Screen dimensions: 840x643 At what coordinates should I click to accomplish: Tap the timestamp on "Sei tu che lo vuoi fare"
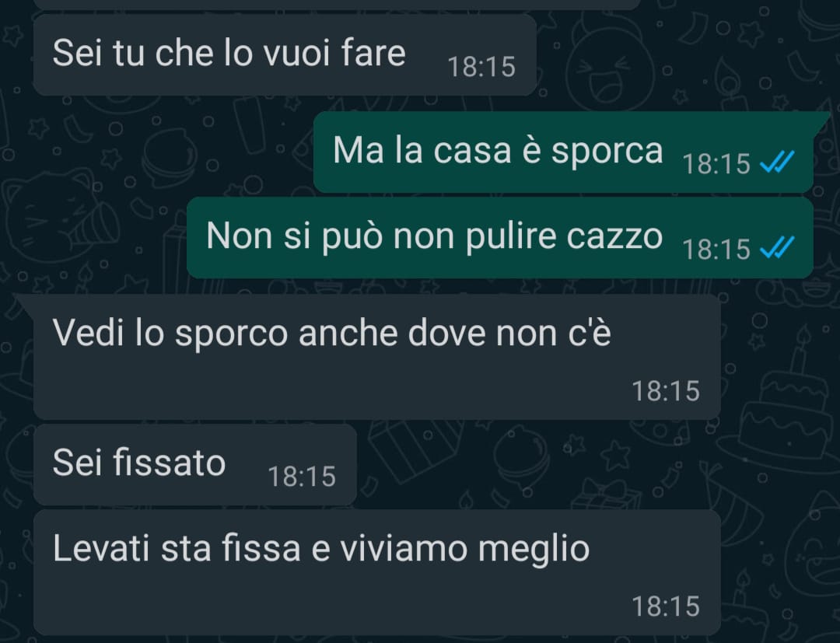[481, 67]
